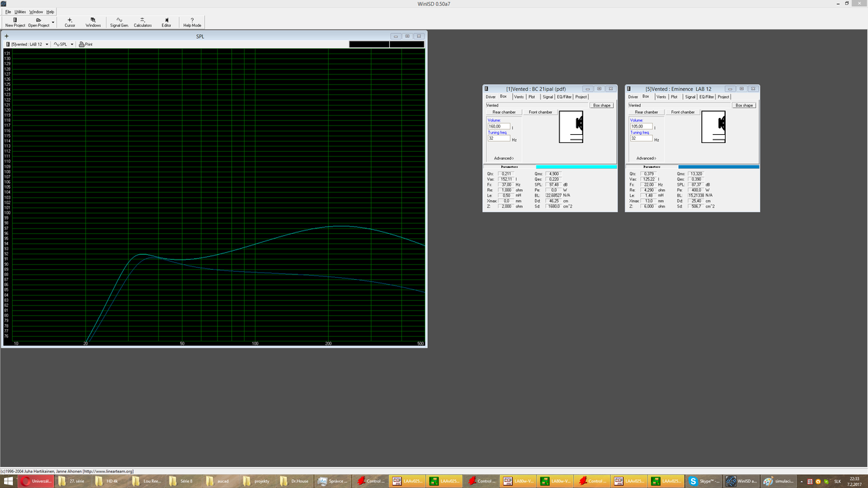Screen dimensions: 868x488
Task: Open the Help menu
Action: [x=50, y=12]
